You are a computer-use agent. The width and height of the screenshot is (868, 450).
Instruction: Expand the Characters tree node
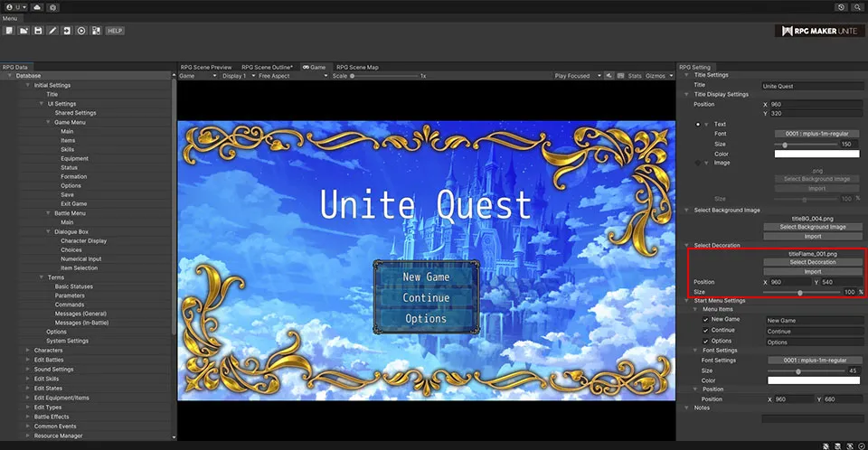(x=27, y=352)
